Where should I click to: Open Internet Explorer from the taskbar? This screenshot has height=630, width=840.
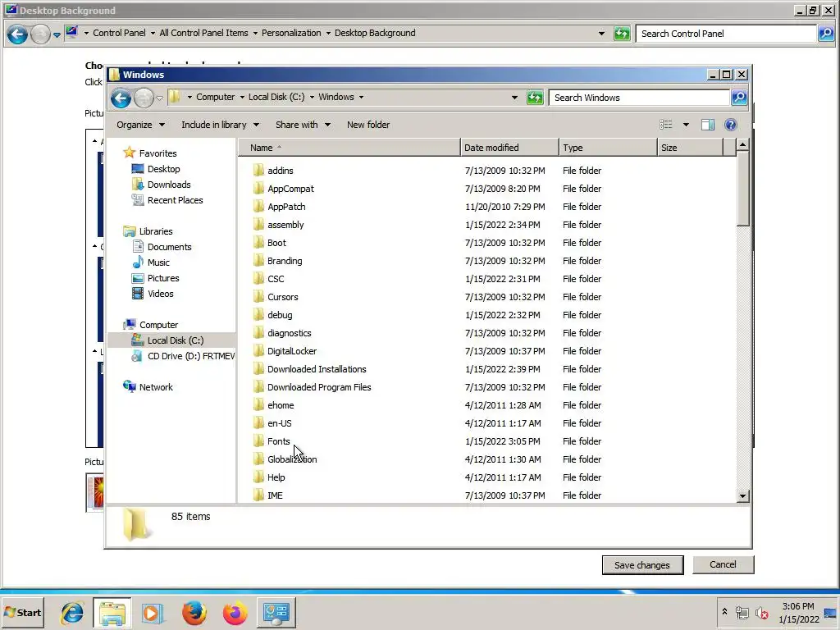coord(71,613)
